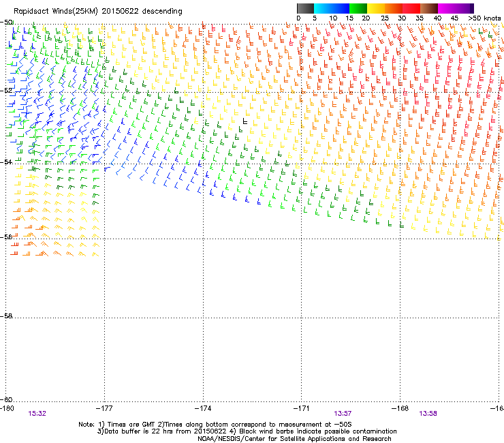Click the legend scale value '25'
504x443 pixels.
coord(385,18)
